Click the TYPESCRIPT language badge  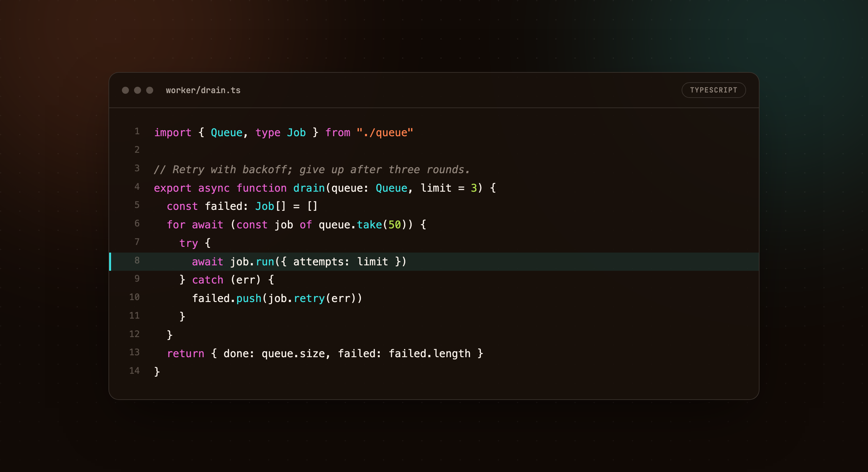pos(714,90)
